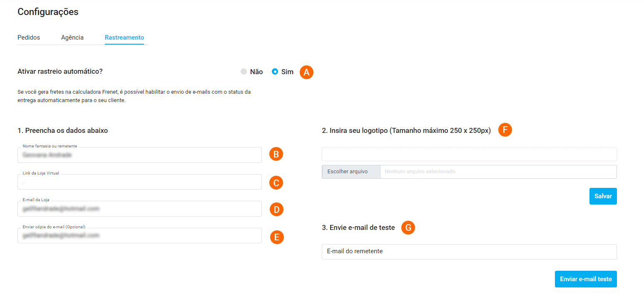Image resolution: width=644 pixels, height=297 pixels.
Task: Click the orange F marker badge
Action: point(505,130)
